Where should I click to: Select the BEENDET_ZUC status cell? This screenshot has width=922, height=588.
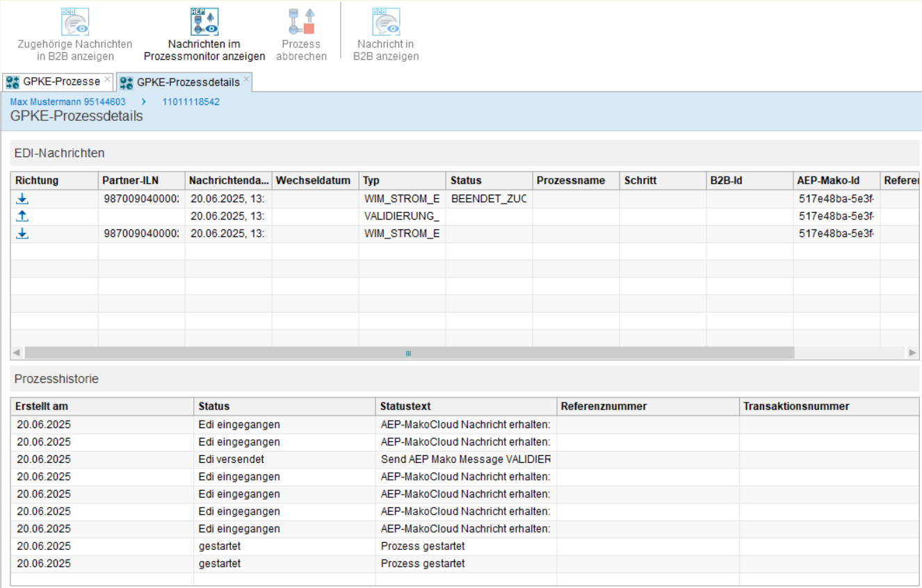click(x=490, y=199)
